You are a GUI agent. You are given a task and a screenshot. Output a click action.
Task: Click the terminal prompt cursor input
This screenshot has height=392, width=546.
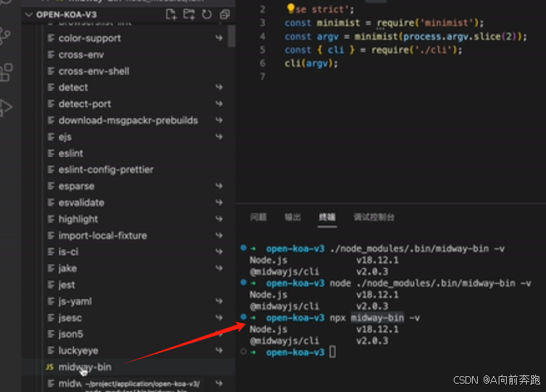[x=332, y=352]
